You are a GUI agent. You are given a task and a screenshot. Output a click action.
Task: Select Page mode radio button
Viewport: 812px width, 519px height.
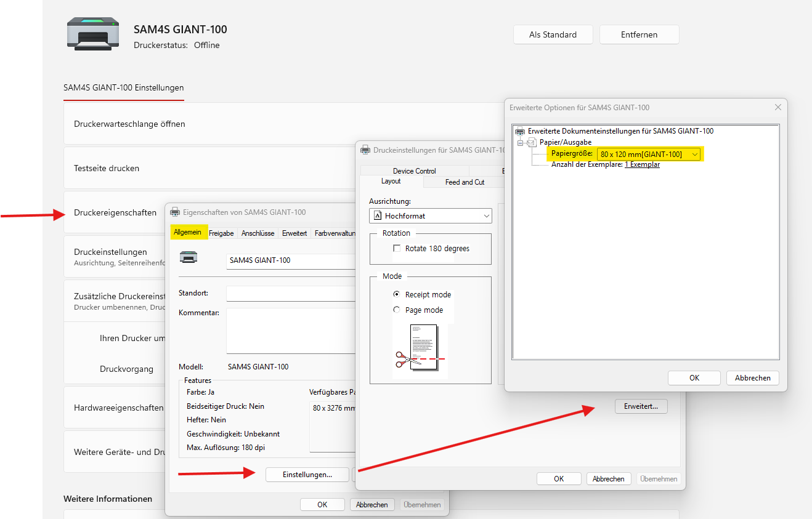pos(397,310)
